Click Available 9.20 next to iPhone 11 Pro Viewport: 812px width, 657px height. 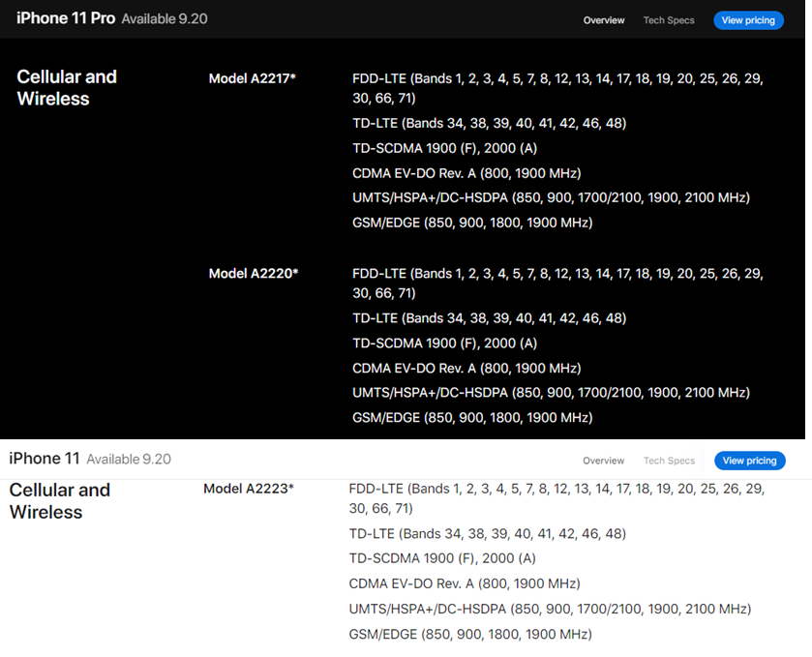click(165, 19)
